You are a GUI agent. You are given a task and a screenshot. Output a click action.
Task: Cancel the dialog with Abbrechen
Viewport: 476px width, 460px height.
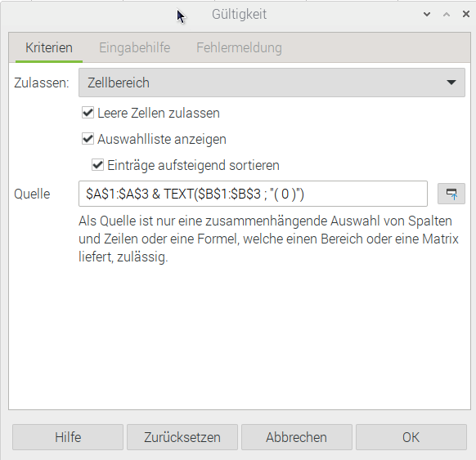[x=297, y=437]
